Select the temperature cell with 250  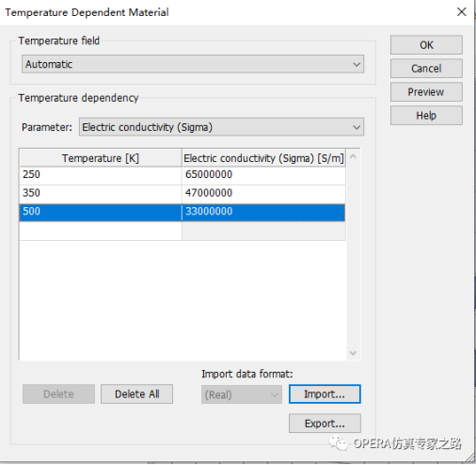101,174
